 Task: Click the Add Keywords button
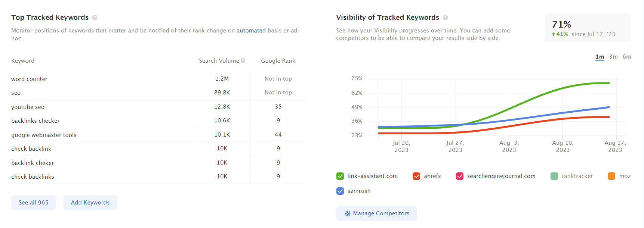tap(90, 202)
